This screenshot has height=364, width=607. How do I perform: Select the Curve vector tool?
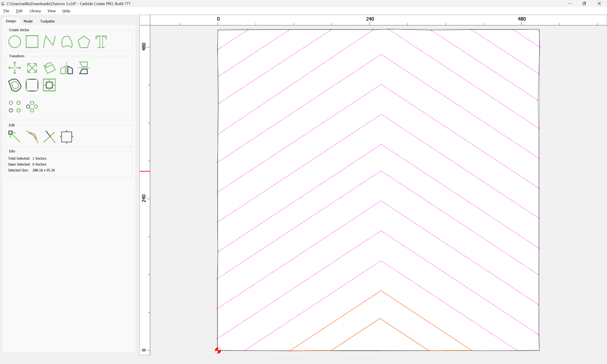point(67,42)
